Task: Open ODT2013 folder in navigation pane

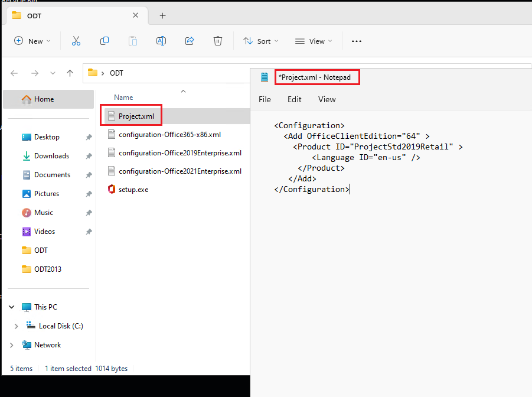Action: click(48, 269)
